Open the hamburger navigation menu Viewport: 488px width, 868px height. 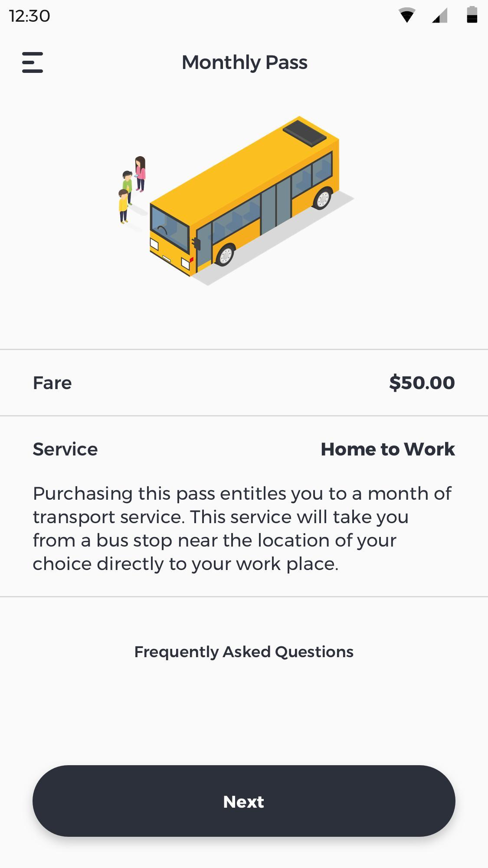[33, 62]
